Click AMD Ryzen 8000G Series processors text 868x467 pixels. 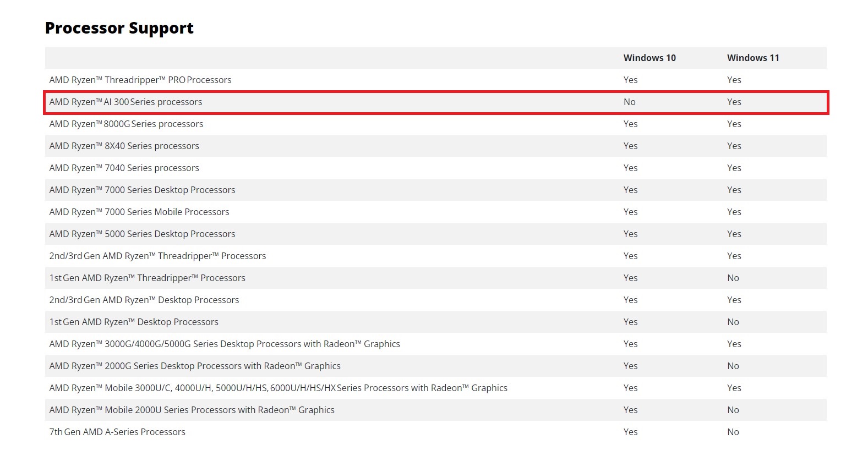tap(126, 124)
